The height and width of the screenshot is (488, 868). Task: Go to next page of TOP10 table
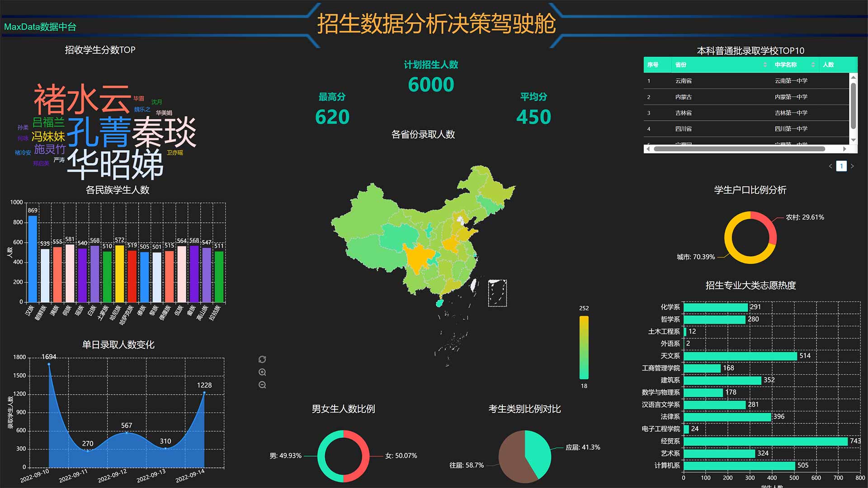click(x=852, y=166)
